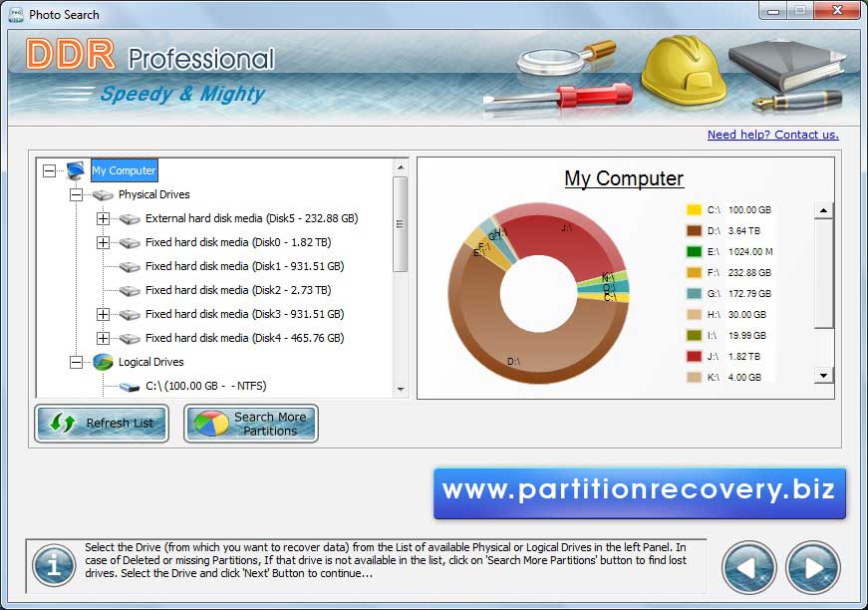
Task: Click the tree panel scroll up arrow
Action: tap(401, 166)
